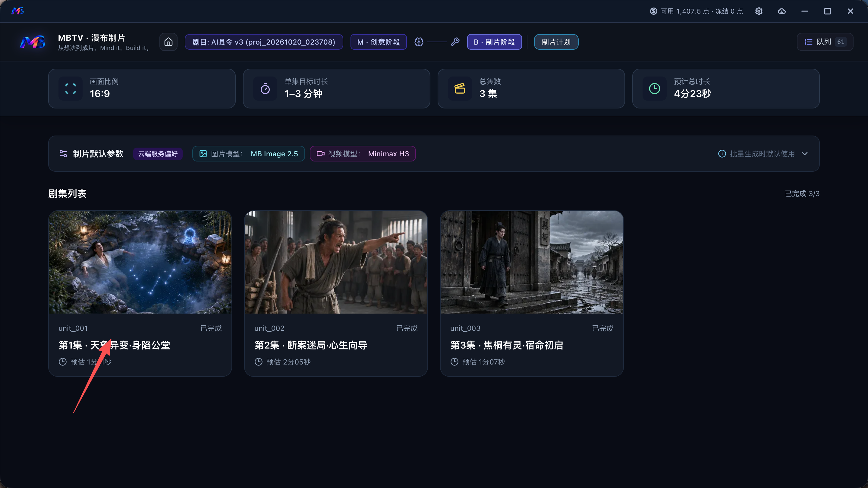Click the 1–3 分钟 duration value

coord(303,94)
